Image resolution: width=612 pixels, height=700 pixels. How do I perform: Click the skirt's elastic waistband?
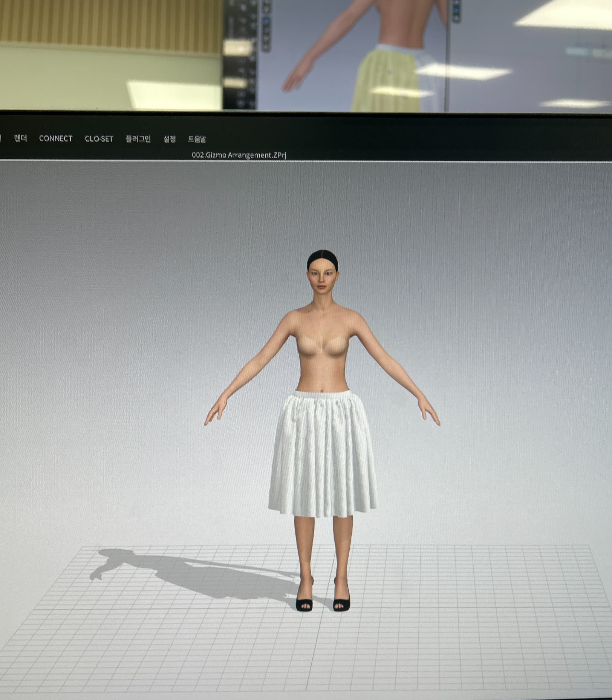coord(322,394)
